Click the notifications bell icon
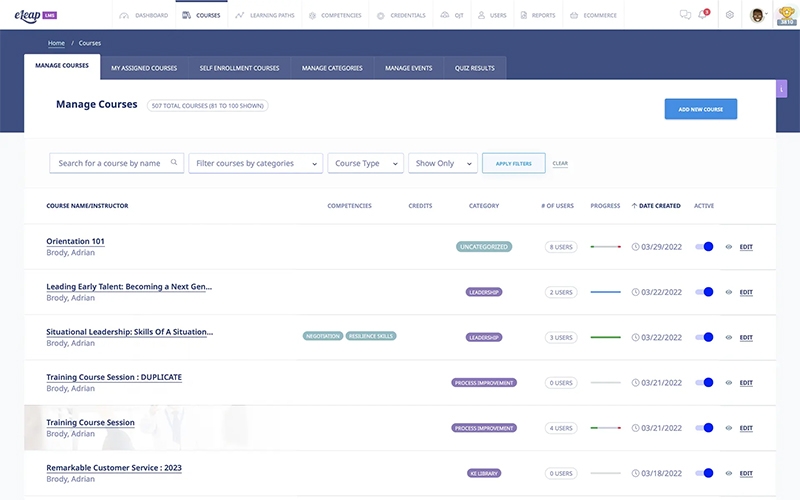 (x=703, y=15)
